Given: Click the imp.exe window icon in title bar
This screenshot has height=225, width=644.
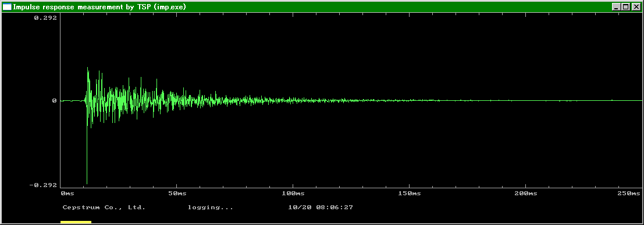Looking at the screenshot, I should [x=7, y=6].
